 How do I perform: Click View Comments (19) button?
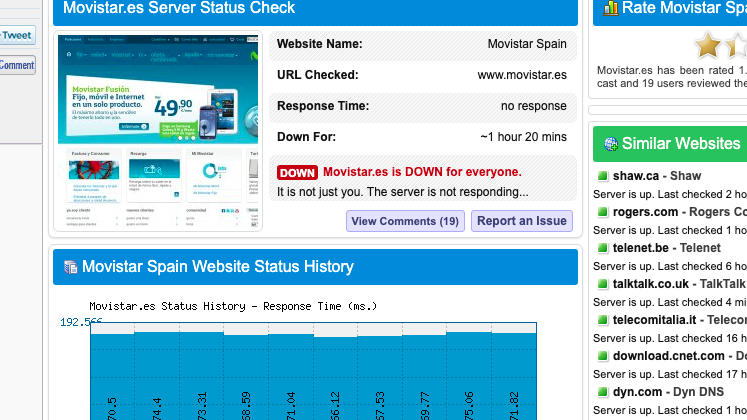coord(405,221)
